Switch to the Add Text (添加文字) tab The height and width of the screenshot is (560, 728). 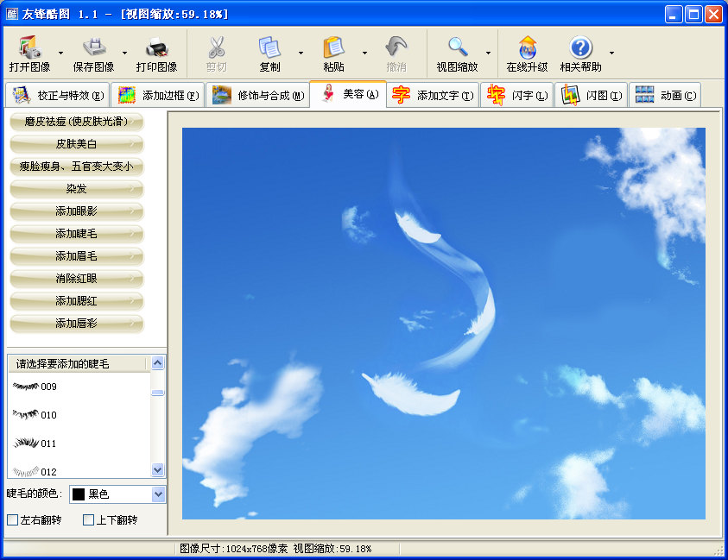pyautogui.click(x=432, y=95)
